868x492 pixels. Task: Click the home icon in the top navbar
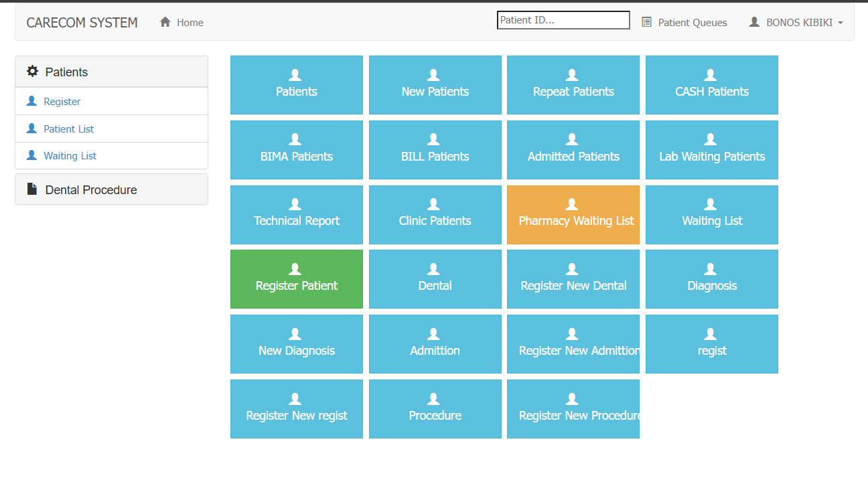[165, 21]
